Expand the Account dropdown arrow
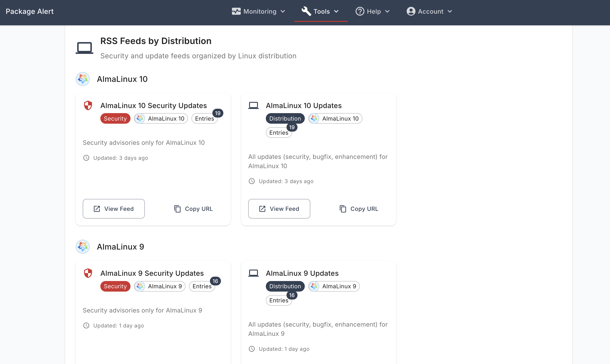 point(450,11)
